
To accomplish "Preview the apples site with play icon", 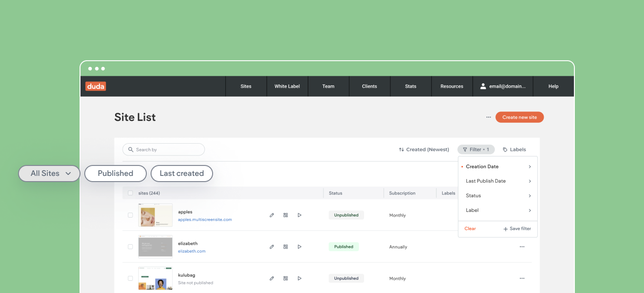I will (299, 215).
